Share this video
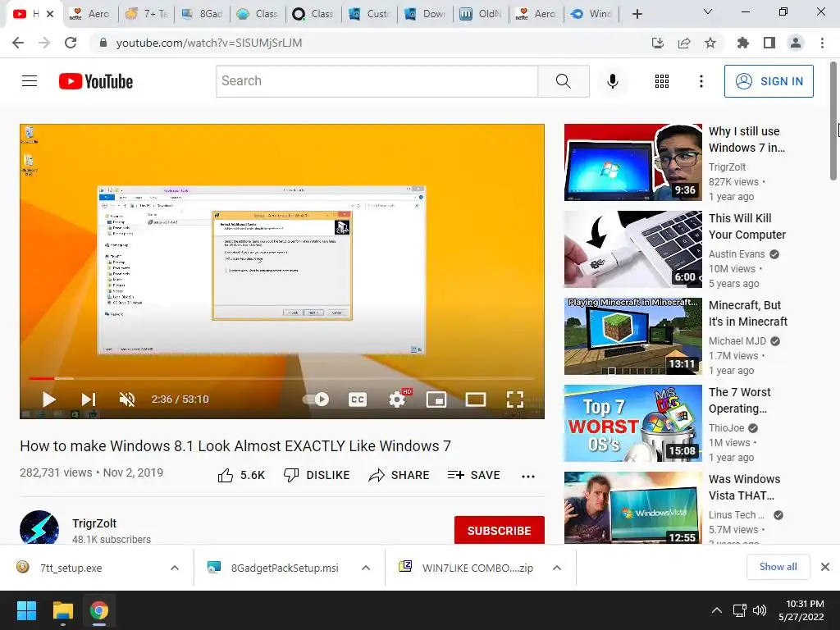Viewport: 840px width, 630px height. click(399, 475)
